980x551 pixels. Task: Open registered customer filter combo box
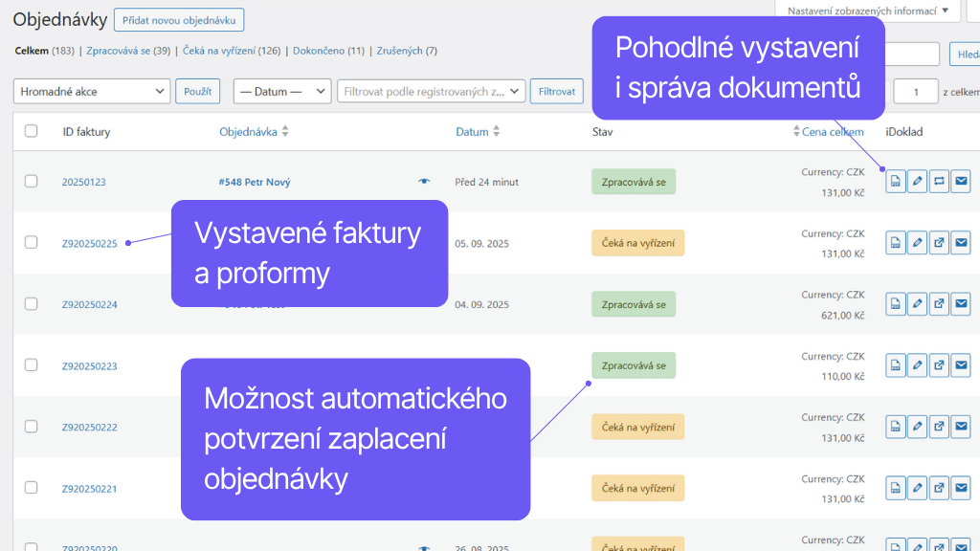431,91
